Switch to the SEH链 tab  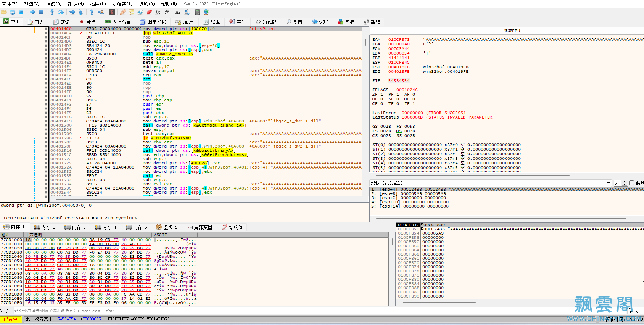[185, 22]
